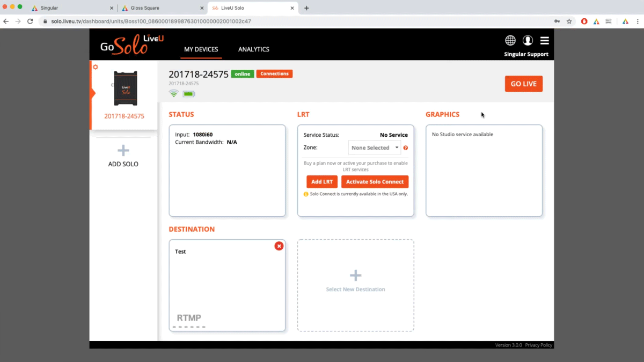The width and height of the screenshot is (644, 362).
Task: Click the Wi-Fi signal status icon
Action: tap(173, 93)
